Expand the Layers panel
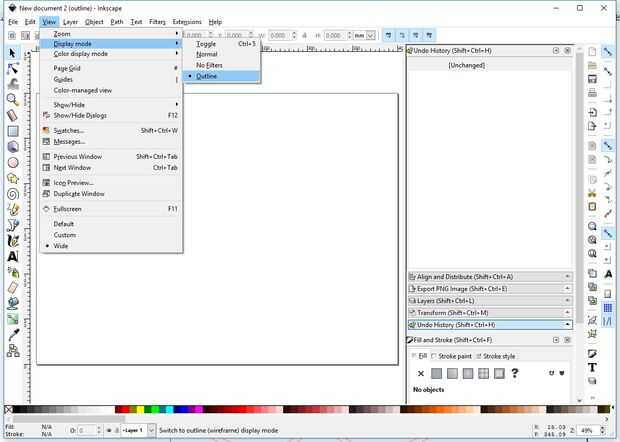620x442 pixels. pyautogui.click(x=490, y=301)
